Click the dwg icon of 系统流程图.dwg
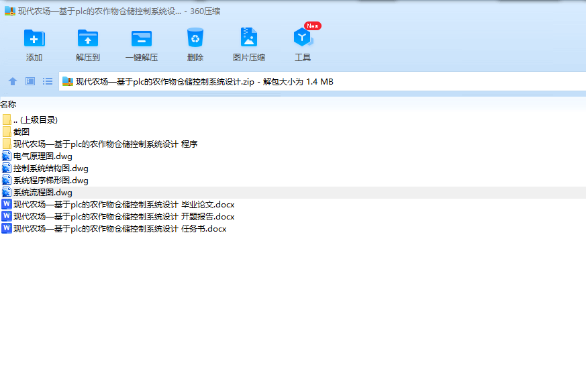Viewport: 586px width, 392px height. coord(6,192)
